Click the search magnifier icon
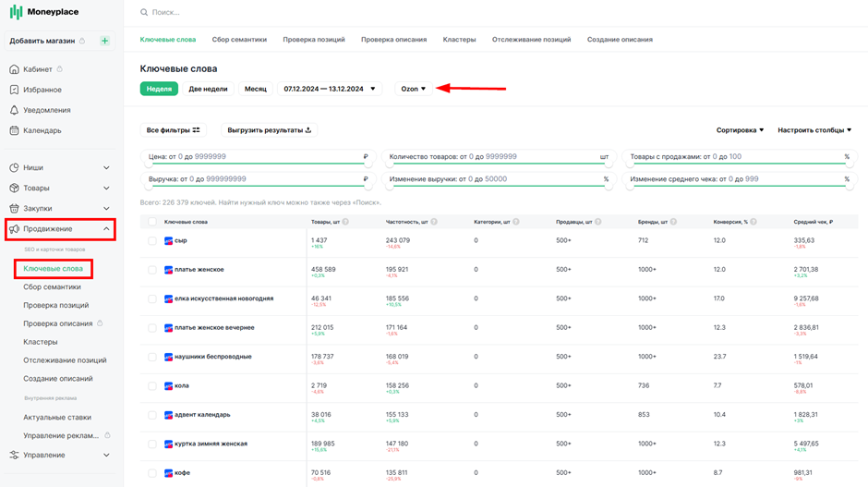Viewport: 868px width, 487px height. coord(144,12)
